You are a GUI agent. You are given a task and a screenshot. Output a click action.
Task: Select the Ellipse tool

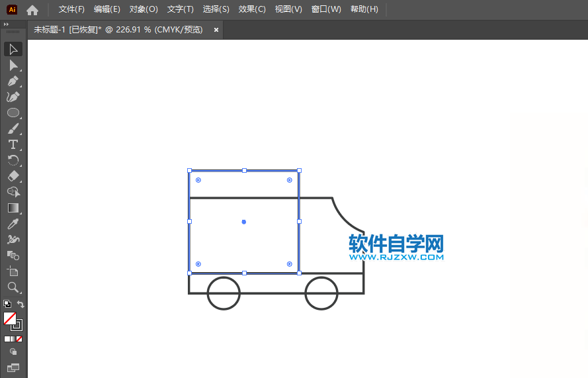coord(13,113)
